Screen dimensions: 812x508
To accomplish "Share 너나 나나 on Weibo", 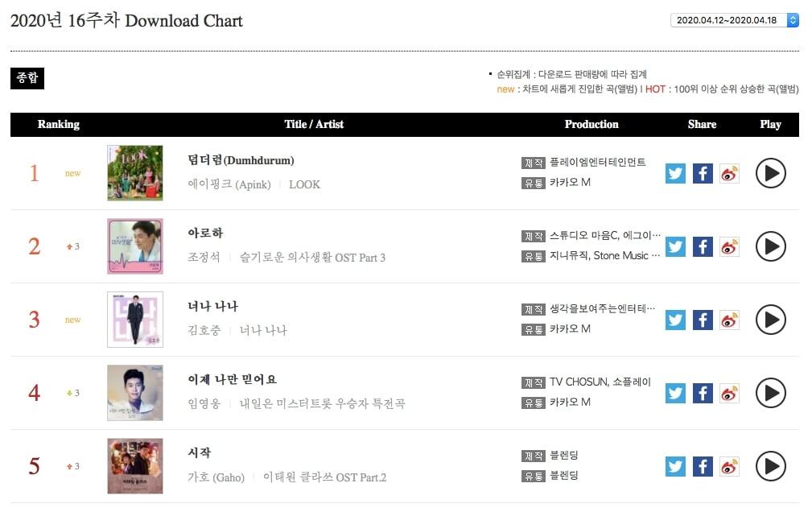I will click(729, 320).
